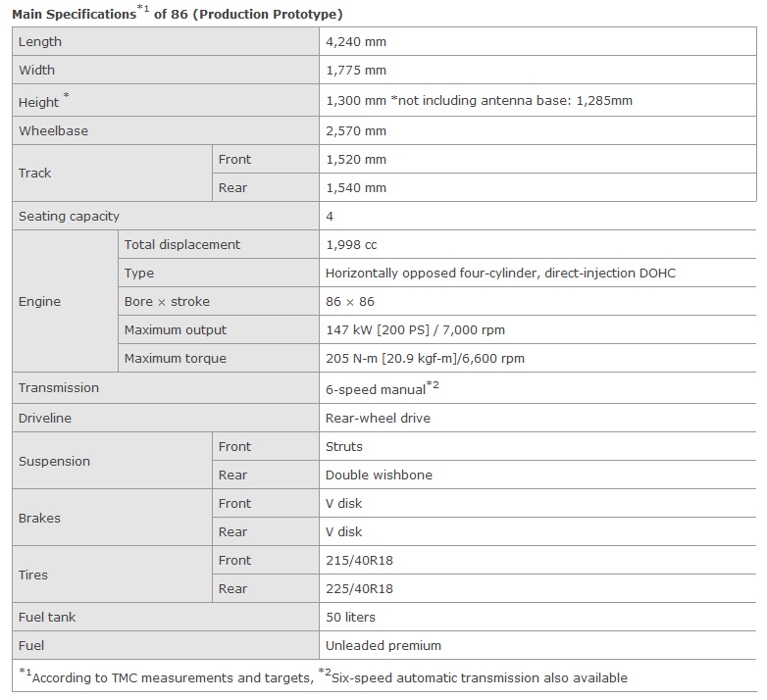
Task: Click the 'Bore × stroke' label cell
Action: click(x=167, y=301)
